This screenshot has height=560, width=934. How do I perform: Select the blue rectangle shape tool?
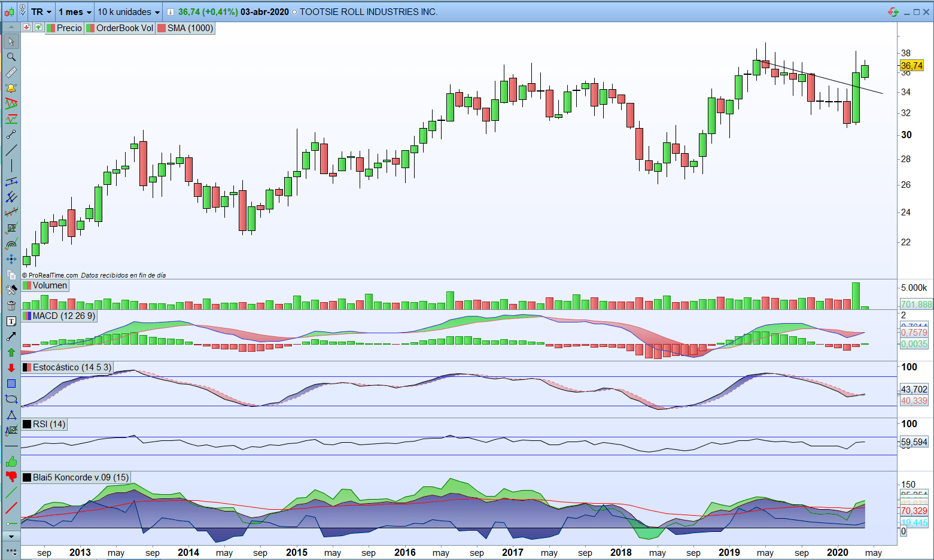coord(11,384)
